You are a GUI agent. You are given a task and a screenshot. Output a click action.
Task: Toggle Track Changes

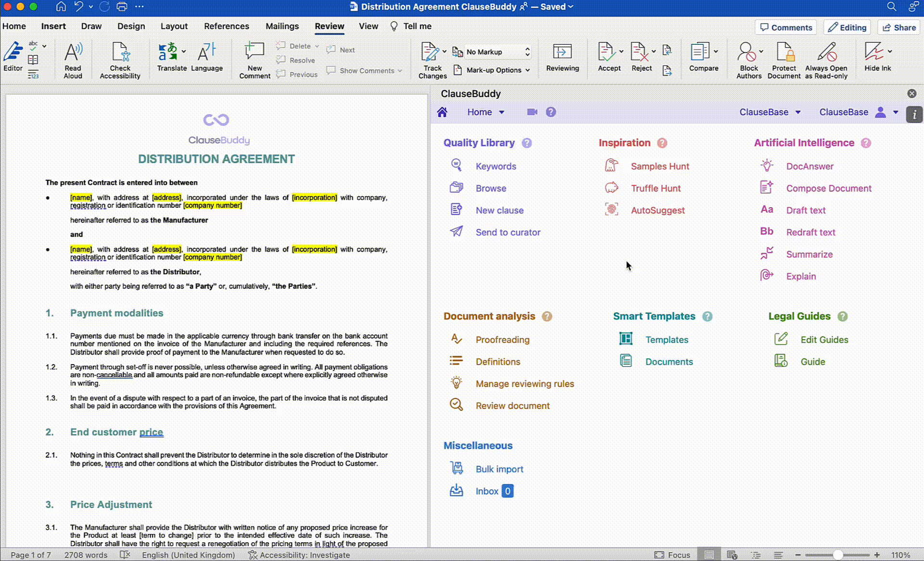point(432,60)
